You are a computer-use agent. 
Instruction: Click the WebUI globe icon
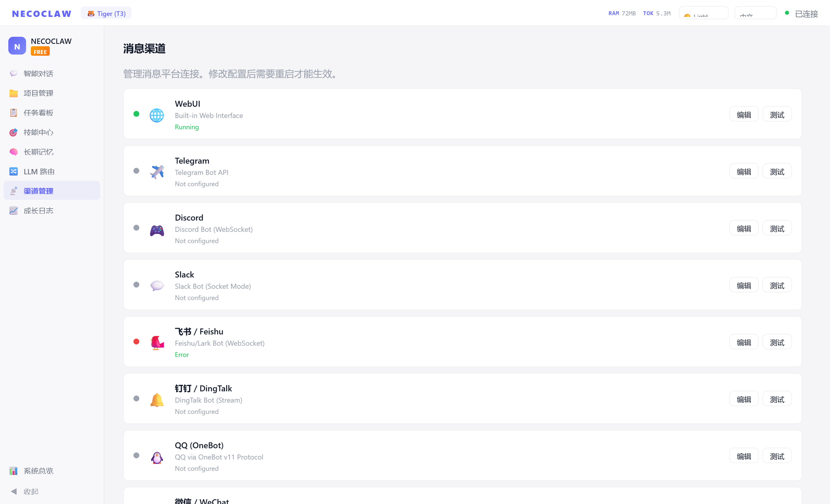point(157,115)
